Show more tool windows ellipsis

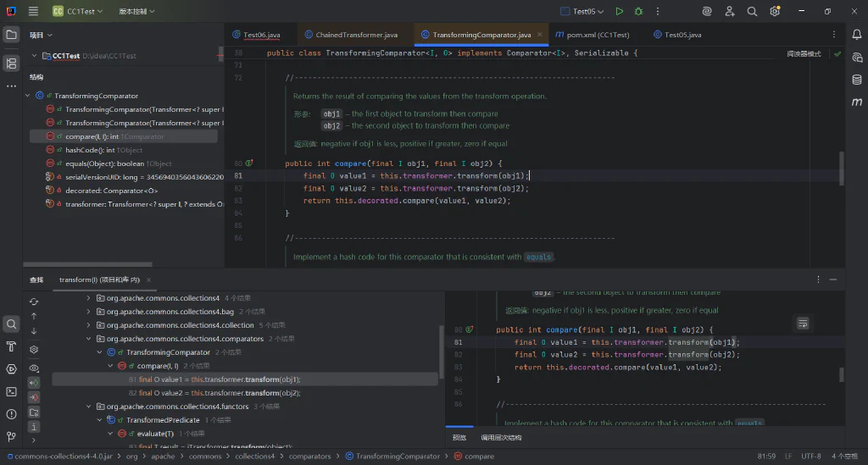click(x=11, y=86)
